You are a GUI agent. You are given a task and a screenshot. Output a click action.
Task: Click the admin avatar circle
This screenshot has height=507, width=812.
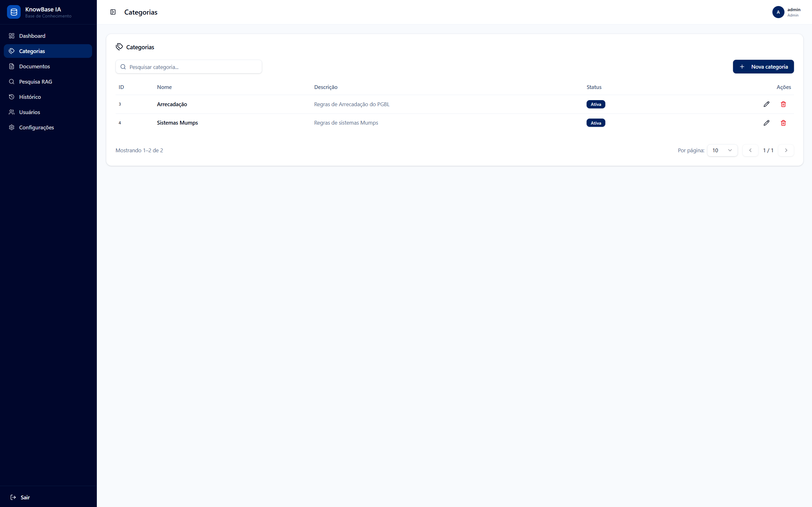pyautogui.click(x=778, y=12)
